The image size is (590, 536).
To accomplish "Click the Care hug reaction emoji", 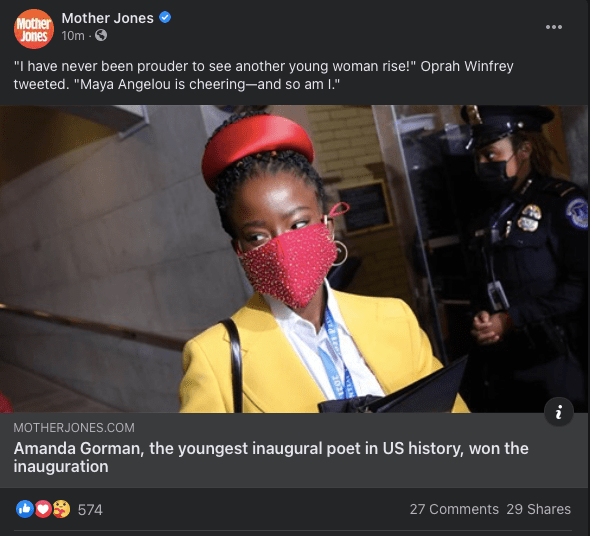I will point(61,509).
